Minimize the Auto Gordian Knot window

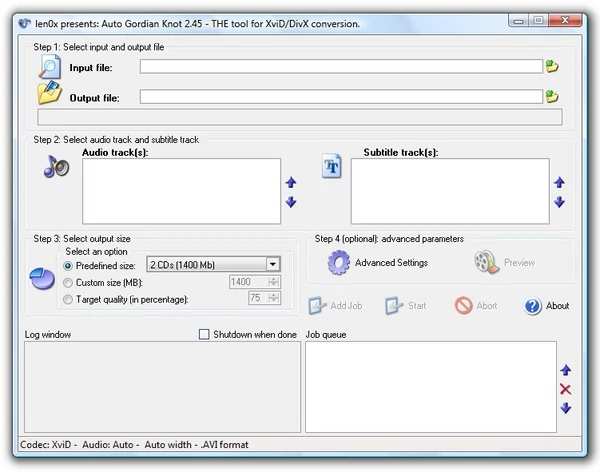click(518, 21)
